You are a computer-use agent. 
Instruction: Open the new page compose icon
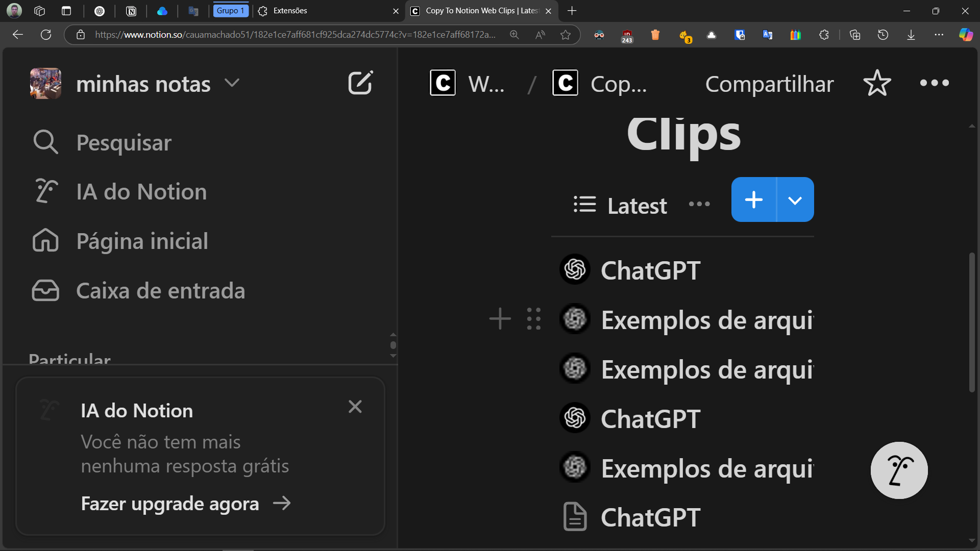360,83
